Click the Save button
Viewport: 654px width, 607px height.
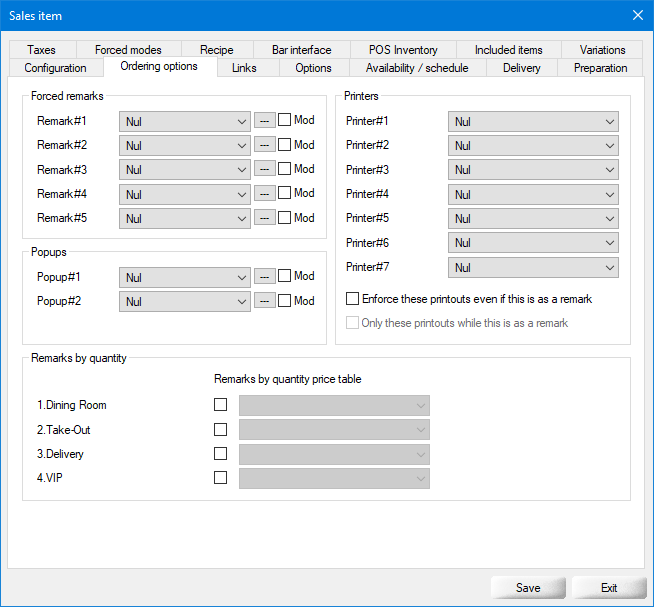[x=528, y=587]
